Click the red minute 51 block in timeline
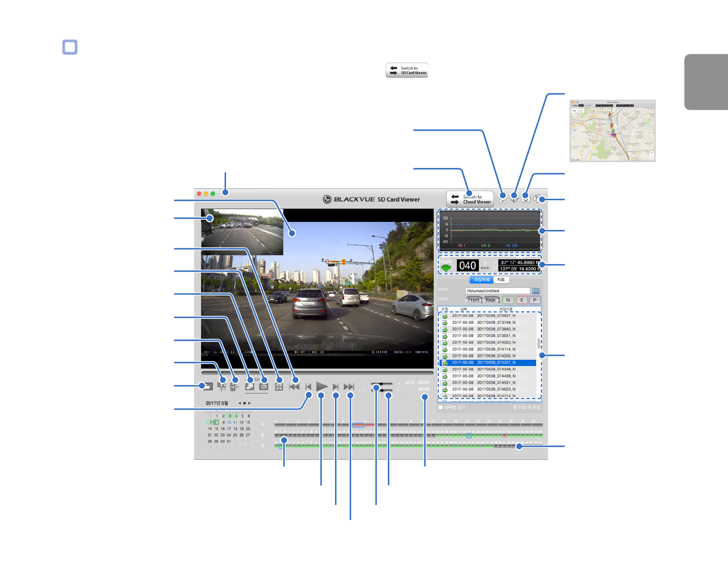728x582 pixels. coord(505,436)
